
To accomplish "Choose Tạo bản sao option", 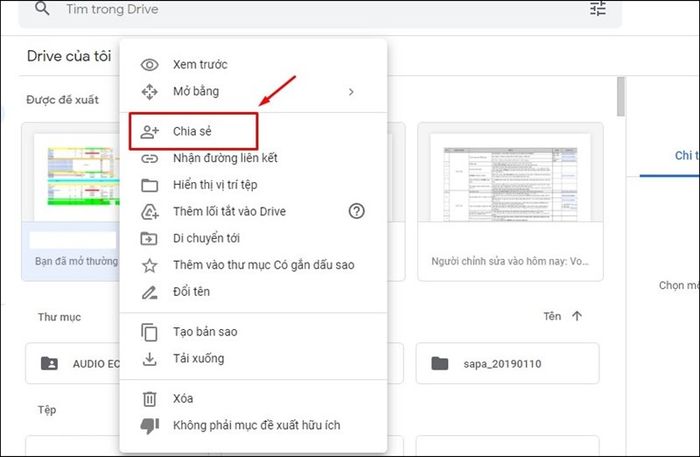I will [253, 332].
